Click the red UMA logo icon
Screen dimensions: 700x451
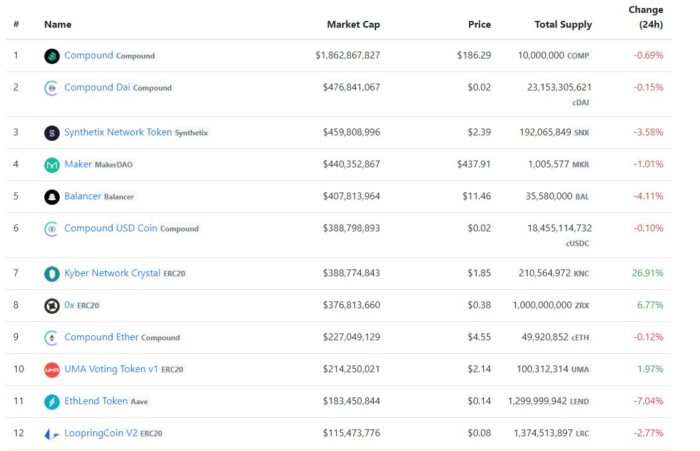[x=52, y=370]
